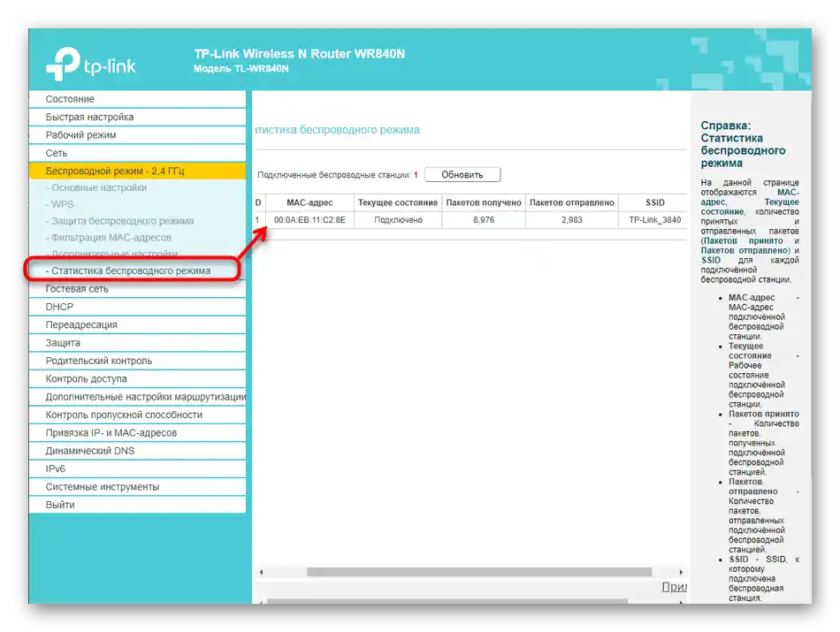Open Родительский контроль

tap(137, 361)
